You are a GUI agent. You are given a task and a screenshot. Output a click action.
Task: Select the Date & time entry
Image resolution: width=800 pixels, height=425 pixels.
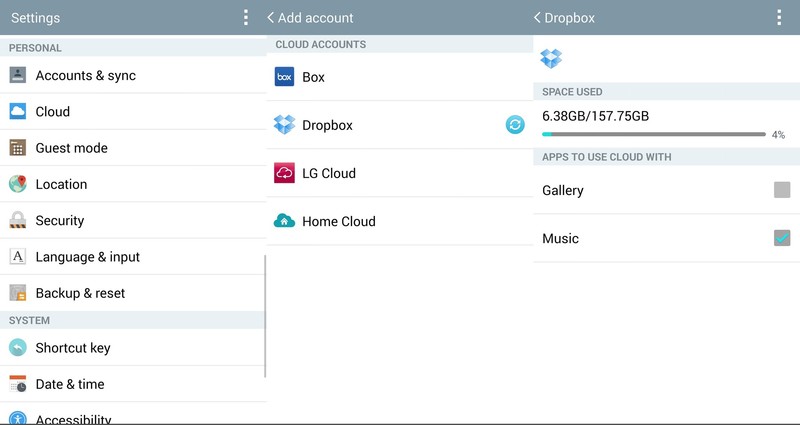[x=70, y=384]
